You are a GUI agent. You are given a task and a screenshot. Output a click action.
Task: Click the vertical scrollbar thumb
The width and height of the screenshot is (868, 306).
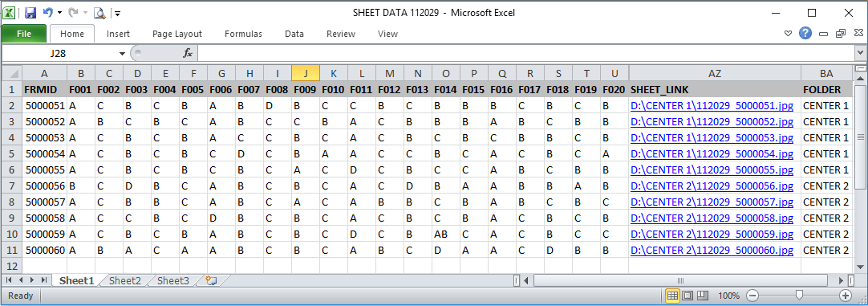click(860, 137)
